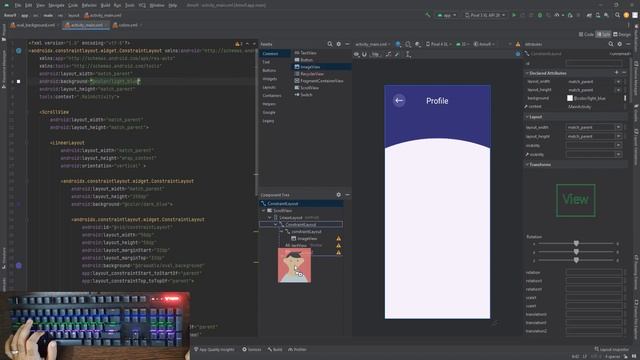Switch editor to Split view mode
This screenshot has height=360, width=640.
603,35
